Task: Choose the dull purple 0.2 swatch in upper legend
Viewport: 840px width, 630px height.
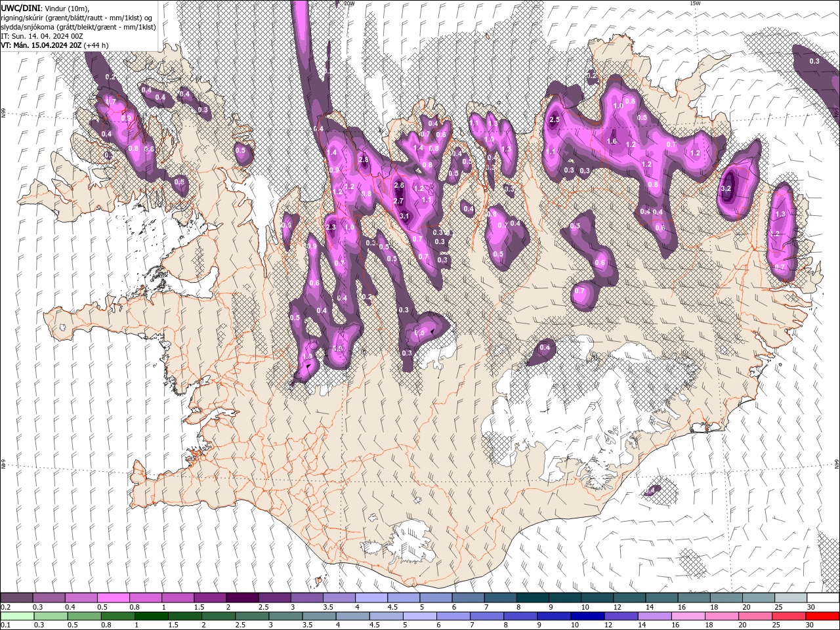Action: click(16, 598)
